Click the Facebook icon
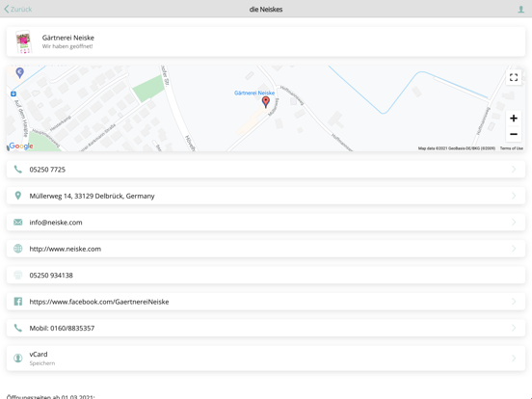Image resolution: width=532 pixels, height=399 pixels. [18, 302]
